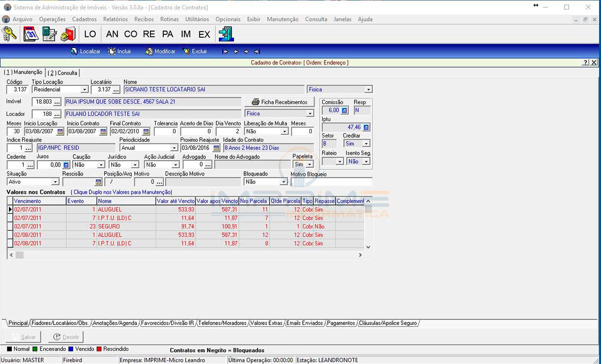Click the LO toolbar shortcut
The width and height of the screenshot is (601, 364).
pyautogui.click(x=90, y=34)
